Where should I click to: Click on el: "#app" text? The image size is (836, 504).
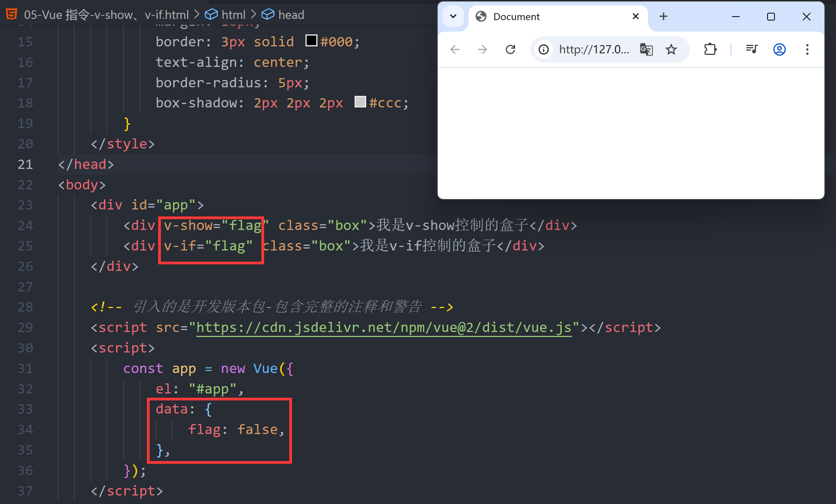(x=196, y=389)
